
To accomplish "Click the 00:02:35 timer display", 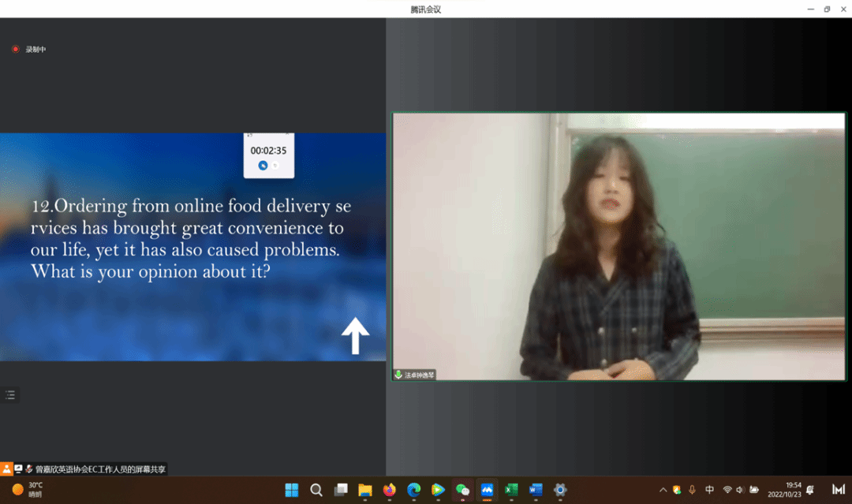I will pos(268,151).
